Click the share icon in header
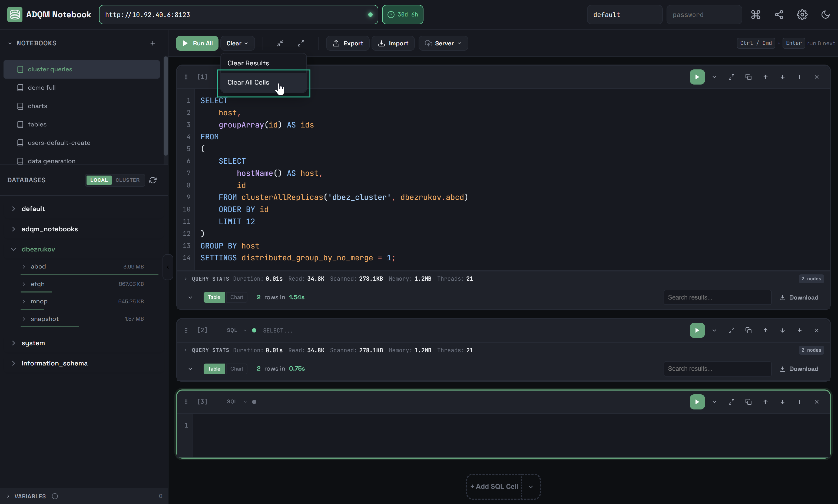The height and width of the screenshot is (504, 838). [x=779, y=15]
